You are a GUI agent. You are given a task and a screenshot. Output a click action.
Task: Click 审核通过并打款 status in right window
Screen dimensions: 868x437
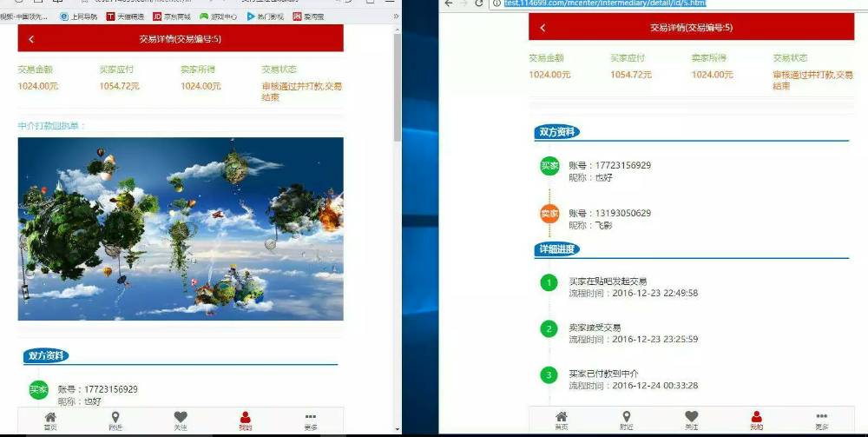point(812,80)
